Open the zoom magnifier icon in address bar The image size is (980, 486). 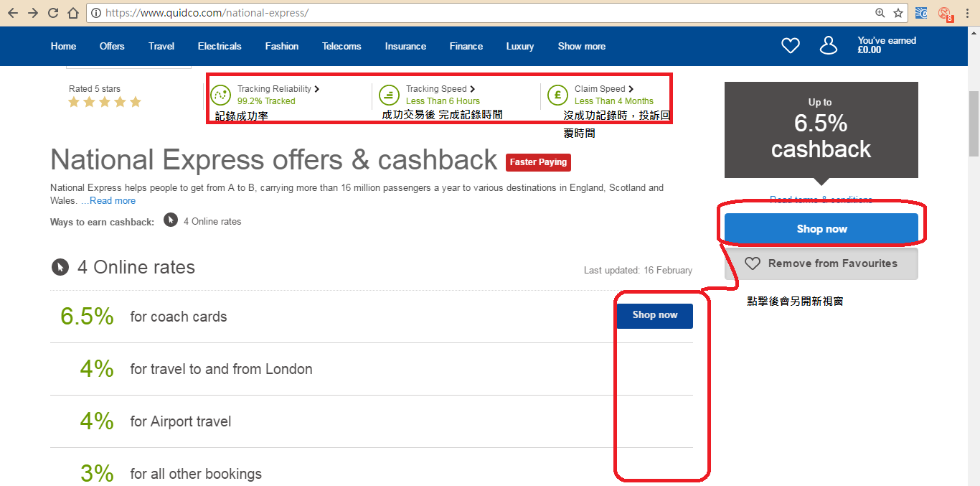pos(880,13)
